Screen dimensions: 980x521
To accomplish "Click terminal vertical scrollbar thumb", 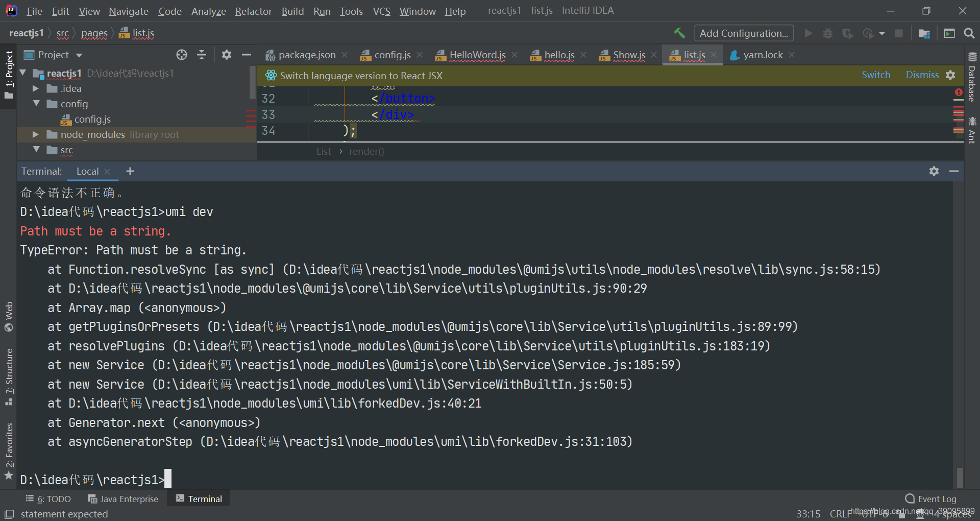I will (x=960, y=477).
